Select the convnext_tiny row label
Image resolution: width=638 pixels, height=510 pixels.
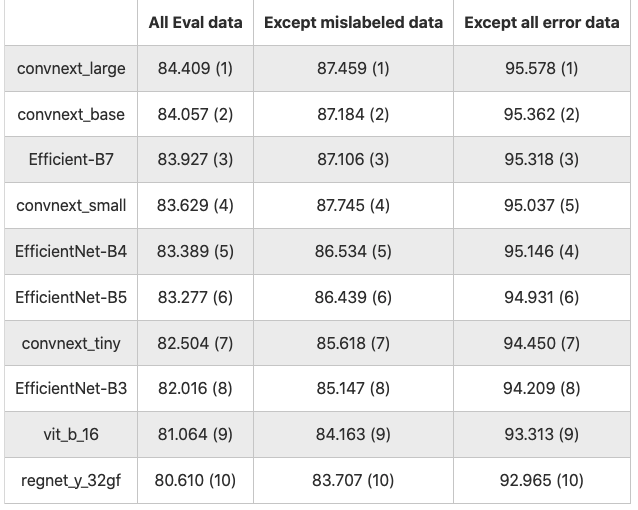pyautogui.click(x=71, y=344)
